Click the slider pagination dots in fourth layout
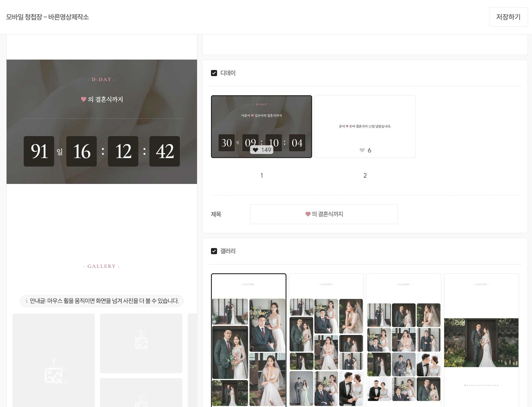The image size is (532, 407). [x=481, y=385]
